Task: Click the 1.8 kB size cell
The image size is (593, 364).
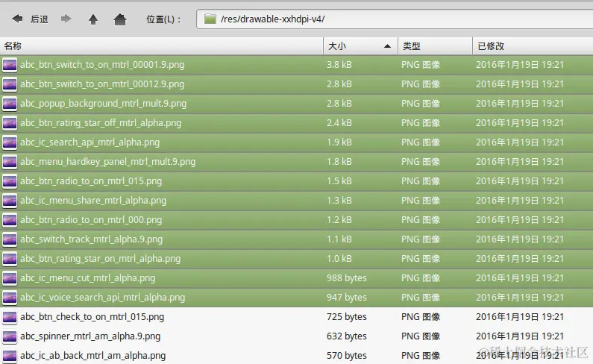Action: click(x=339, y=162)
